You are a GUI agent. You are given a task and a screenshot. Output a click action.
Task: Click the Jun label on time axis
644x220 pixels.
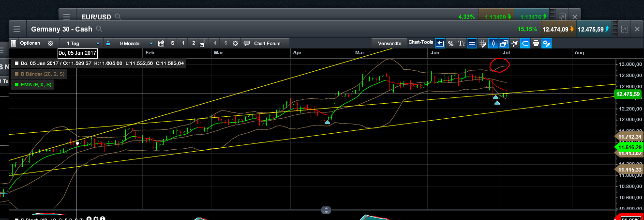(435, 52)
